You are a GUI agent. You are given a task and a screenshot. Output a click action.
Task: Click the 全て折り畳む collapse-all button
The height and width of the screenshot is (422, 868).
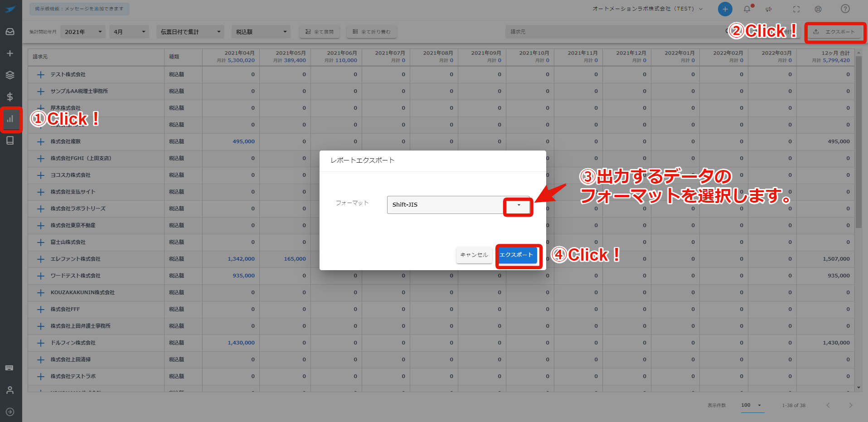tap(372, 32)
